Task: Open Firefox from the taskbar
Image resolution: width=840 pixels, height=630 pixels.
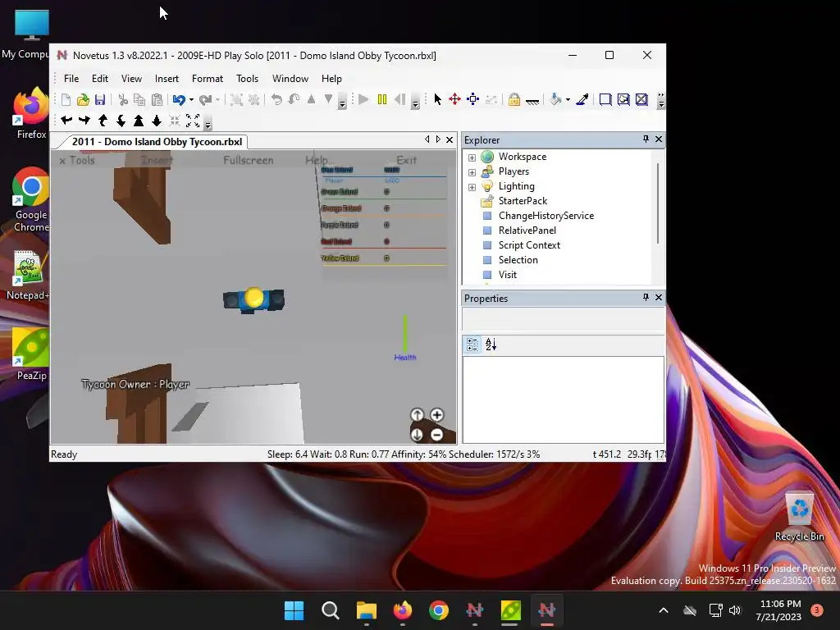Action: pyautogui.click(x=403, y=610)
